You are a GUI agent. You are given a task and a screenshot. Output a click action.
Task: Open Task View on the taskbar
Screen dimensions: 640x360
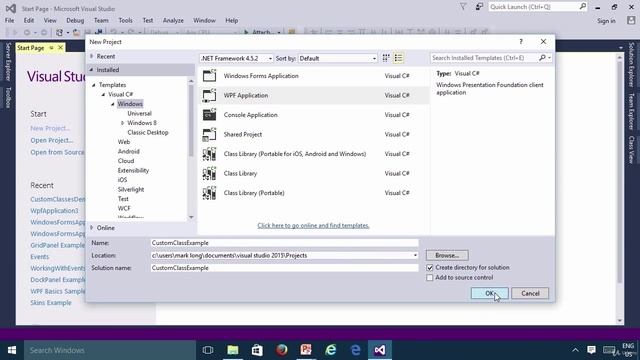(x=208, y=350)
